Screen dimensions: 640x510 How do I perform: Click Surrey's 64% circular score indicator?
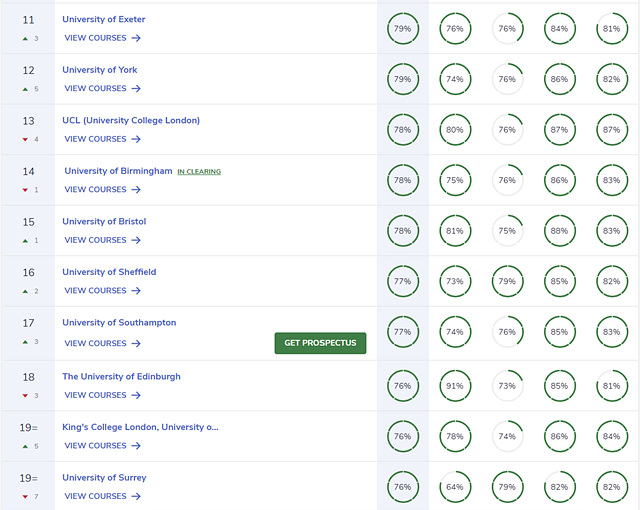(455, 487)
